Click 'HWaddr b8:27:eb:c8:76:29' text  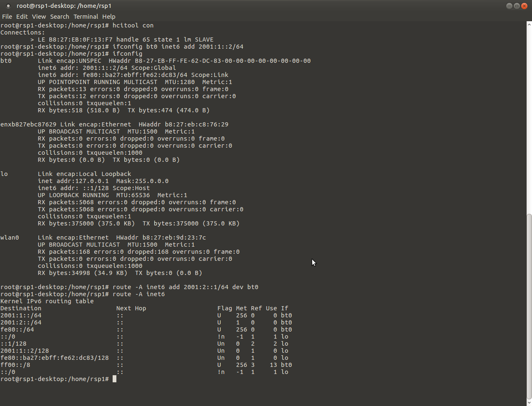pos(183,124)
